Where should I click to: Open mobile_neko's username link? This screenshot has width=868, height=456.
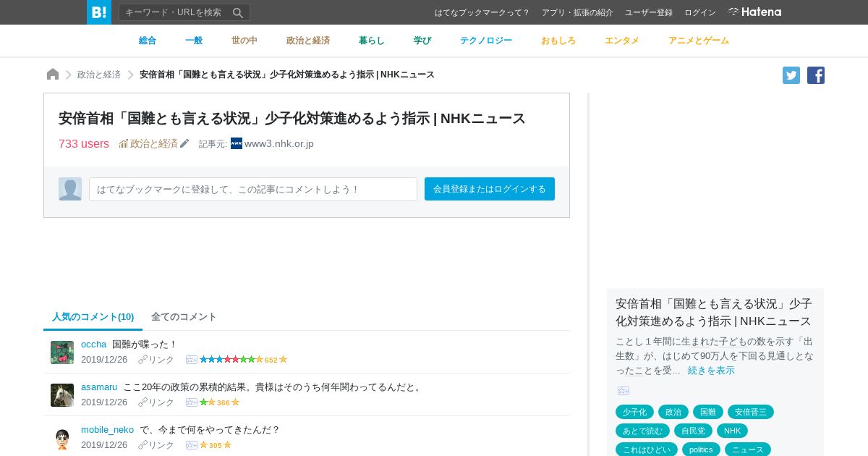pos(108,429)
